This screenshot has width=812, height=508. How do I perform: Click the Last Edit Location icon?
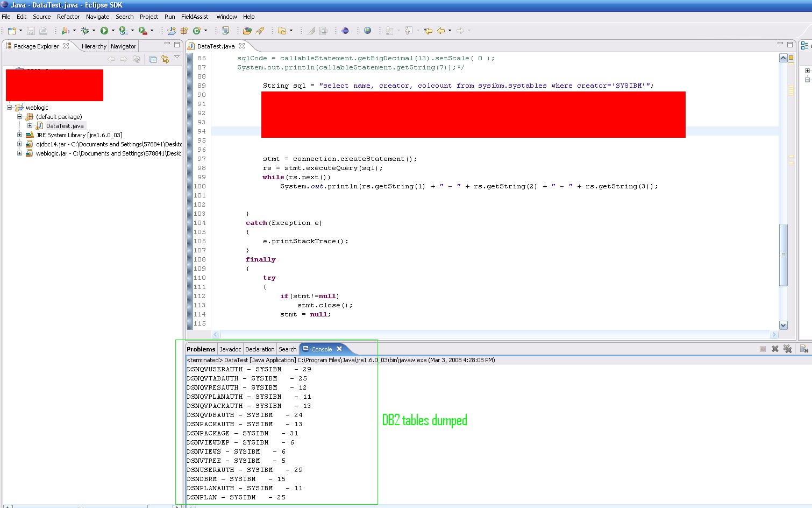click(428, 31)
